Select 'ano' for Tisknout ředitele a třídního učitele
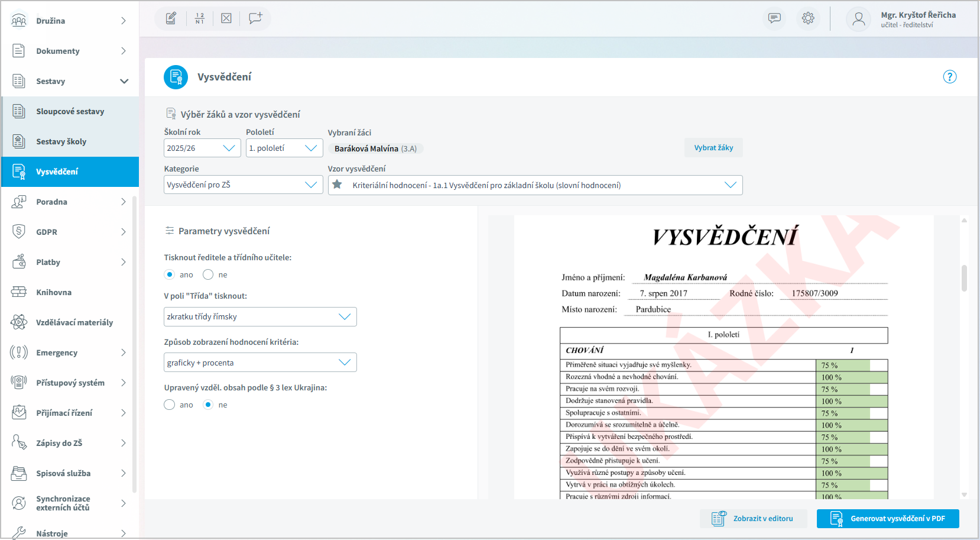The image size is (980, 540). 170,274
